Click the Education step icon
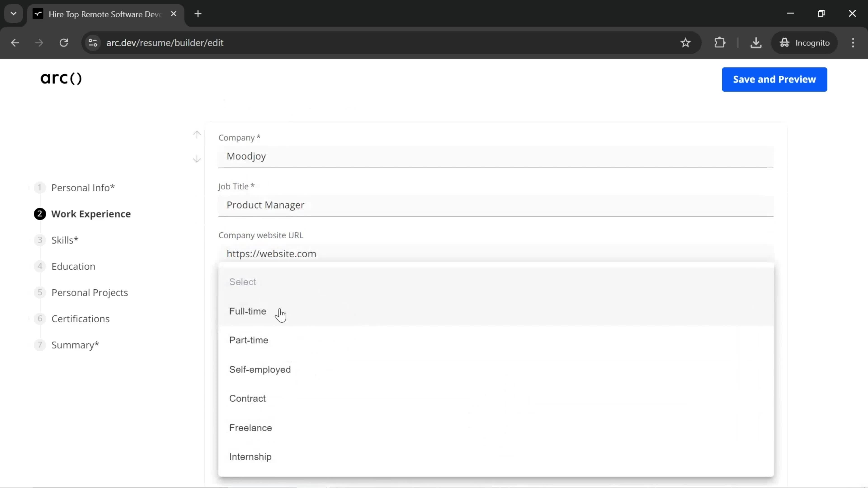 point(39,266)
